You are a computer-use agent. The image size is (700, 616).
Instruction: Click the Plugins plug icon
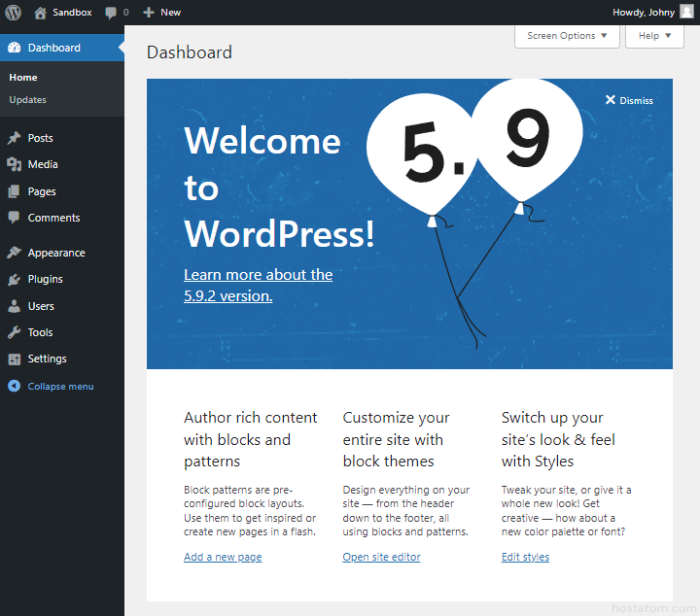(14, 280)
